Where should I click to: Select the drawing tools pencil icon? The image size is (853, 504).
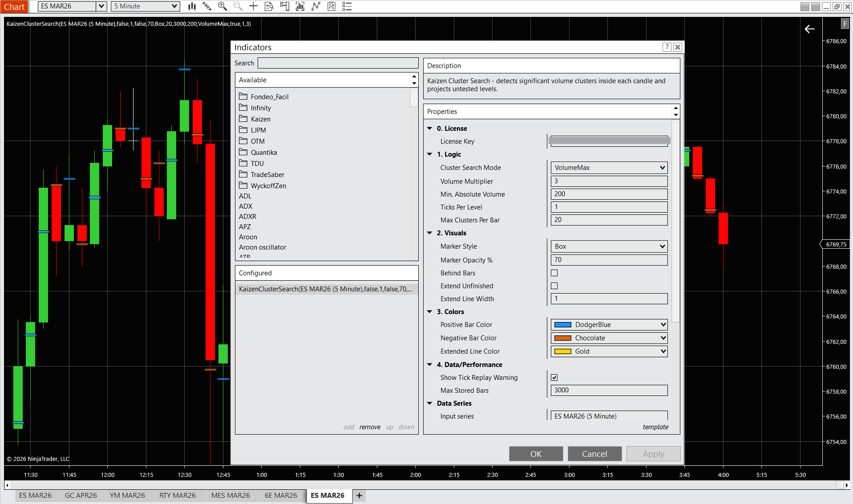[x=207, y=6]
